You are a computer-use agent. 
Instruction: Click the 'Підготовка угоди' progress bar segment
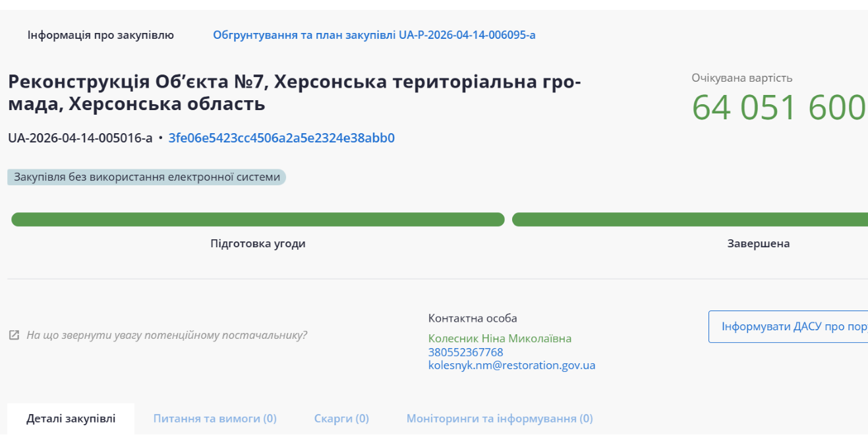[258, 220]
